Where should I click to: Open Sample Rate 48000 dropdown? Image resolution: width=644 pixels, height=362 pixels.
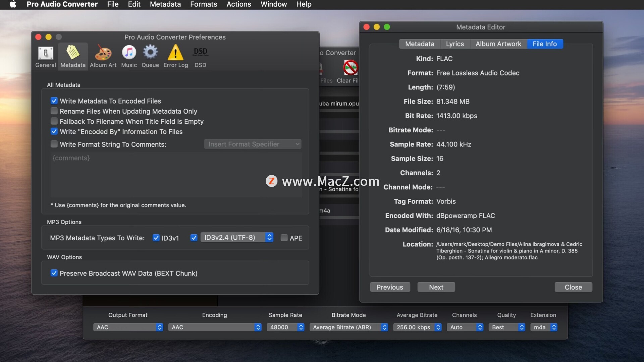[285, 327]
